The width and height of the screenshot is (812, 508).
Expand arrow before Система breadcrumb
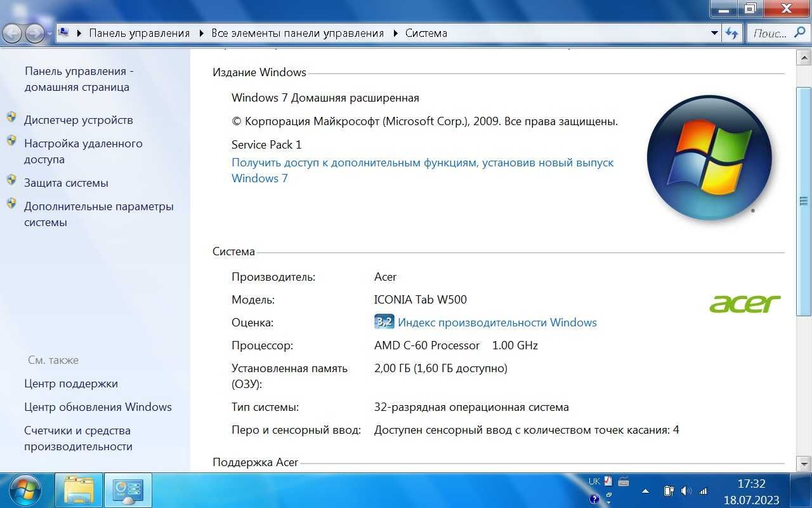click(x=396, y=33)
